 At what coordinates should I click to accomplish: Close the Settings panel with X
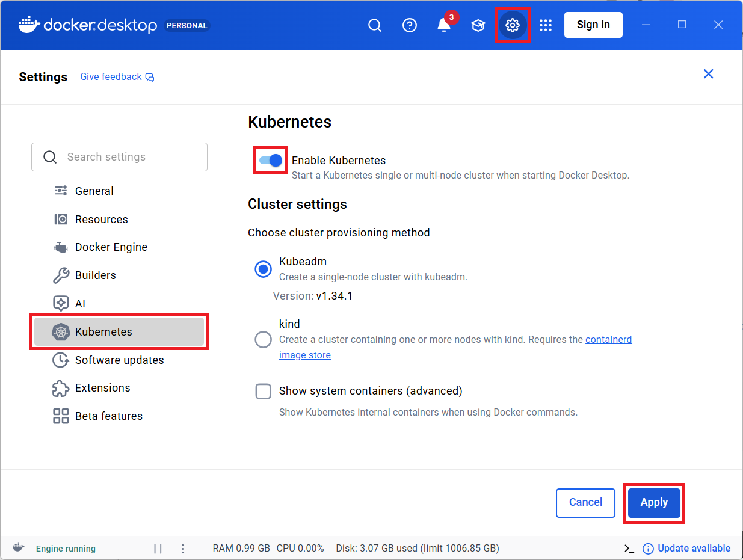(x=709, y=74)
